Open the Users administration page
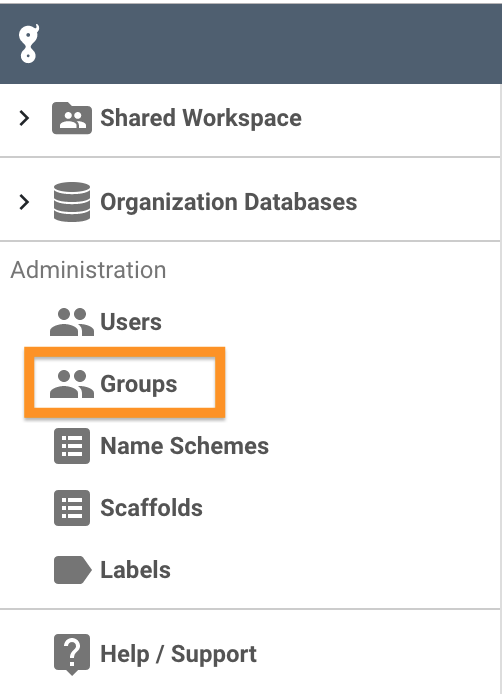 [131, 322]
